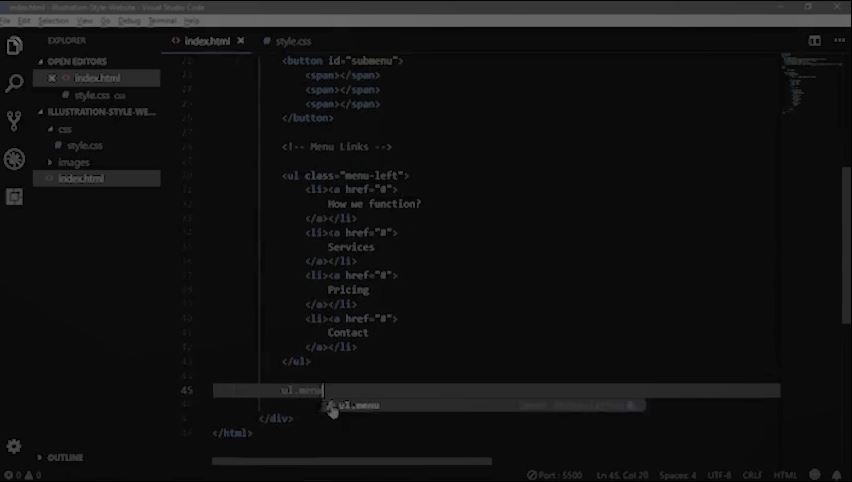852x482 pixels.
Task: Open the Terminal menu
Action: 161,20
